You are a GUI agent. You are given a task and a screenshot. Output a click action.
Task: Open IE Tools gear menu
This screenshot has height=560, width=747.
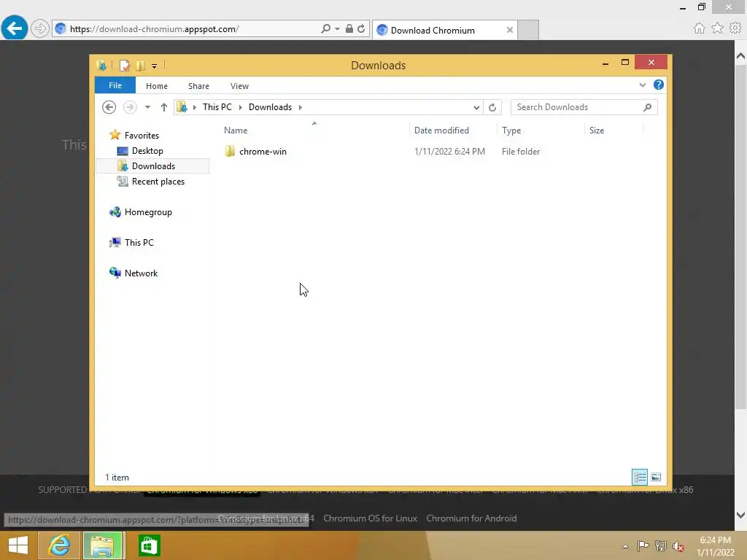tap(735, 28)
